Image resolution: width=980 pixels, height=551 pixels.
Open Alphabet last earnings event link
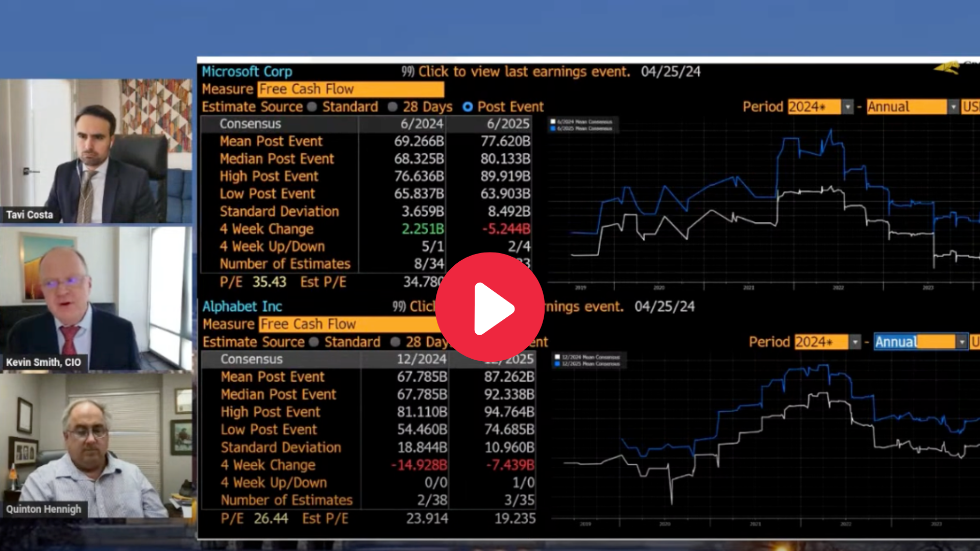508,307
